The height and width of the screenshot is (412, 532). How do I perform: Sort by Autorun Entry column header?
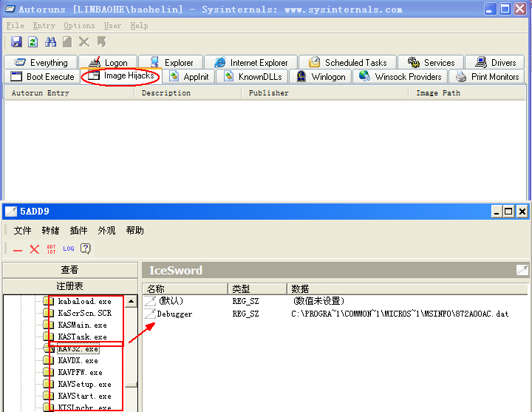[69, 92]
